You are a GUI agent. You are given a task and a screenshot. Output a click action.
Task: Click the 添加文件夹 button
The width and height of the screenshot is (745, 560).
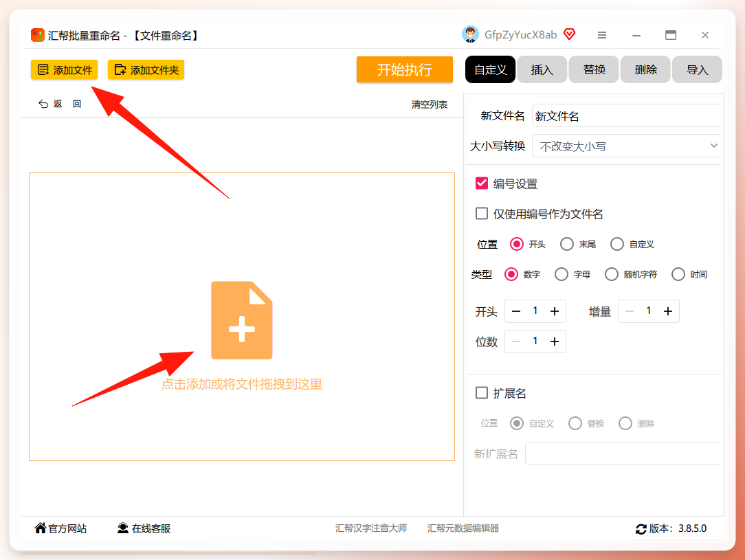click(146, 70)
